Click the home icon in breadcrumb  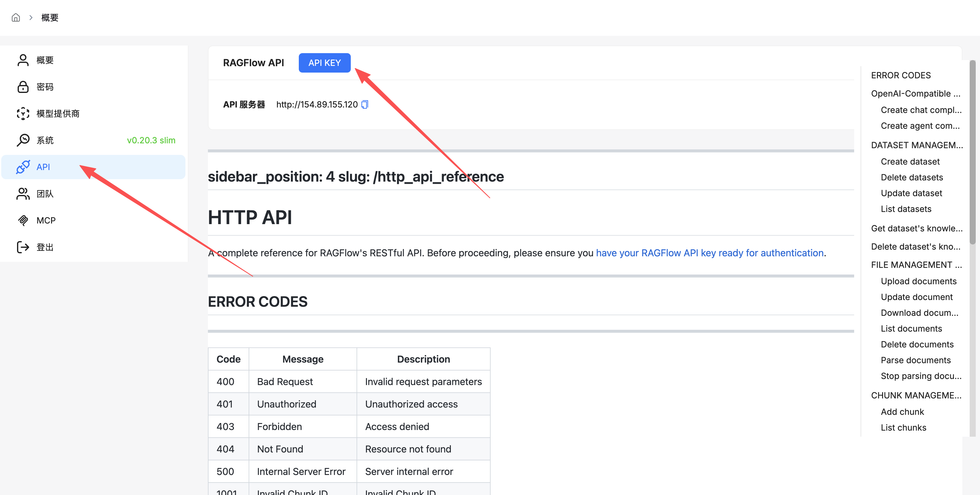pos(16,18)
